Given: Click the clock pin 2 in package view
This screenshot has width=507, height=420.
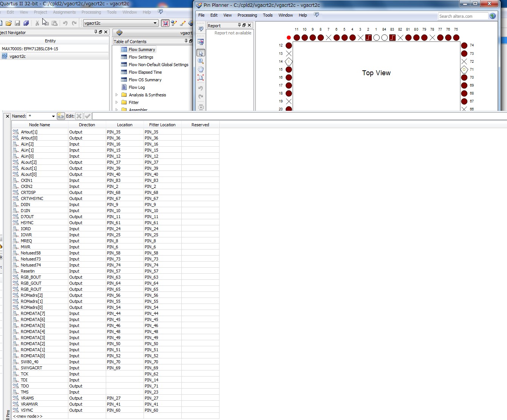Looking at the screenshot, I should [x=368, y=37].
